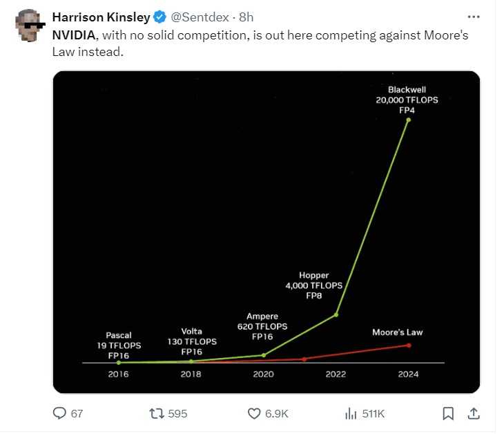
Task: Like the tweet via heart icon
Action: click(253, 413)
